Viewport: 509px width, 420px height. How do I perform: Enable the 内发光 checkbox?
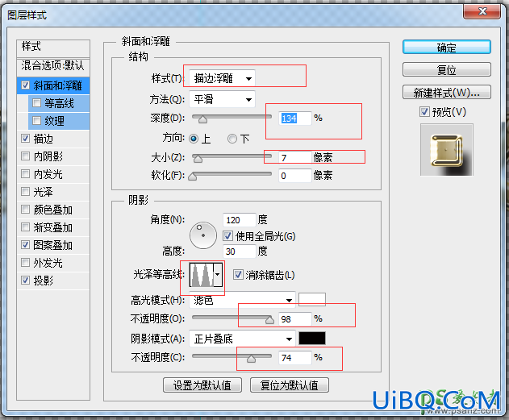click(25, 174)
